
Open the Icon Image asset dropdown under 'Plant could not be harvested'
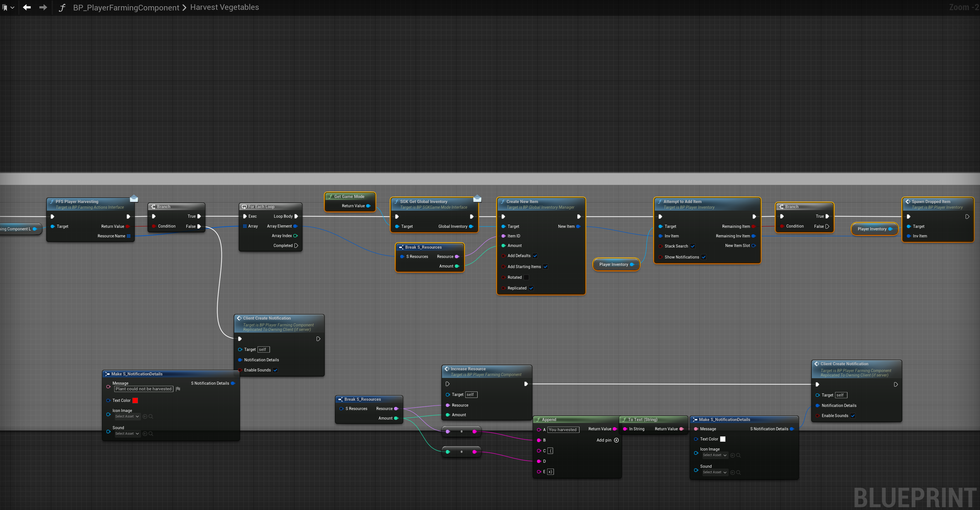(x=127, y=417)
